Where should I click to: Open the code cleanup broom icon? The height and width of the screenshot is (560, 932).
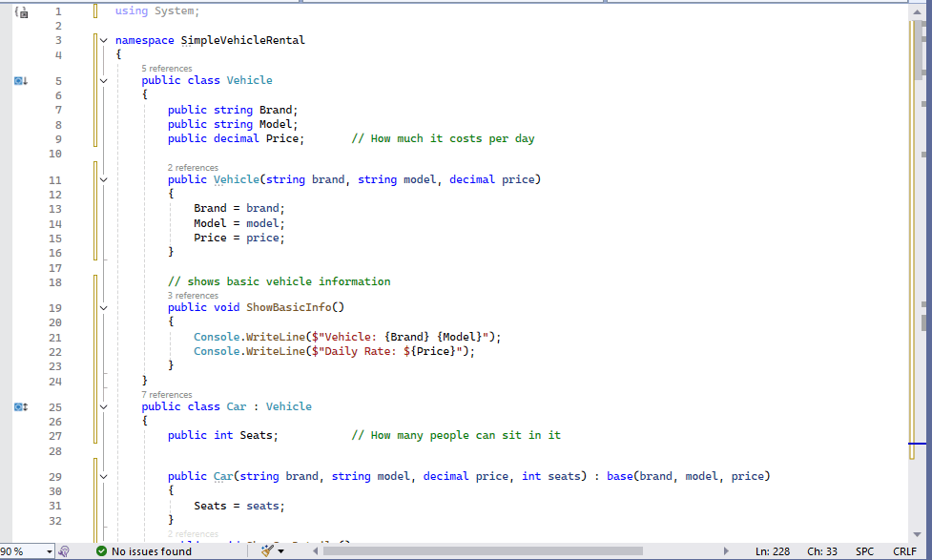click(266, 551)
